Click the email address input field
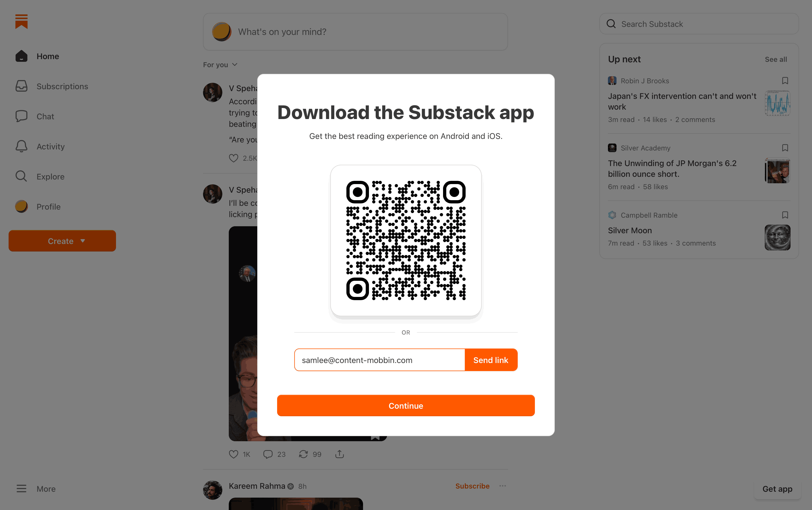812x510 pixels. click(379, 360)
